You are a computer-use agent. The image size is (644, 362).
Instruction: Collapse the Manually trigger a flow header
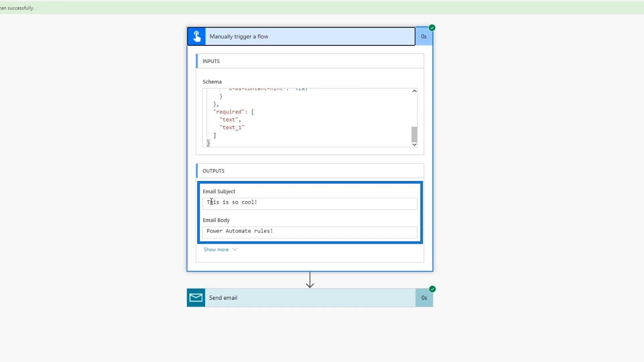click(301, 36)
